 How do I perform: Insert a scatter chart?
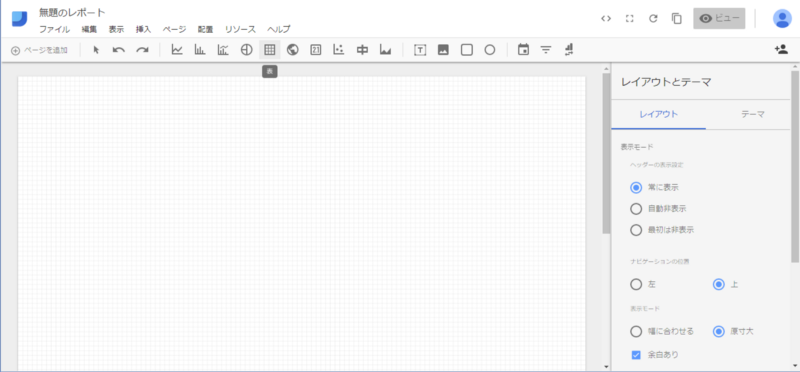point(339,50)
